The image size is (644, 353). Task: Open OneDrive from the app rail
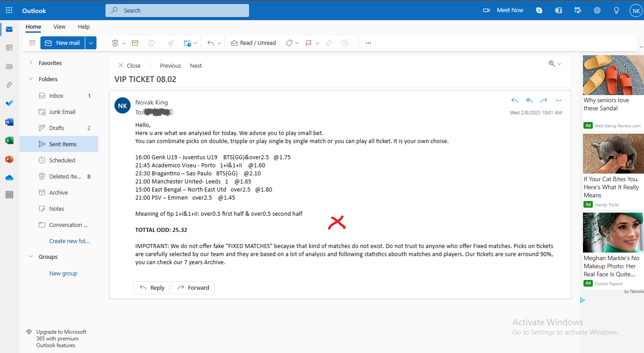click(x=9, y=178)
